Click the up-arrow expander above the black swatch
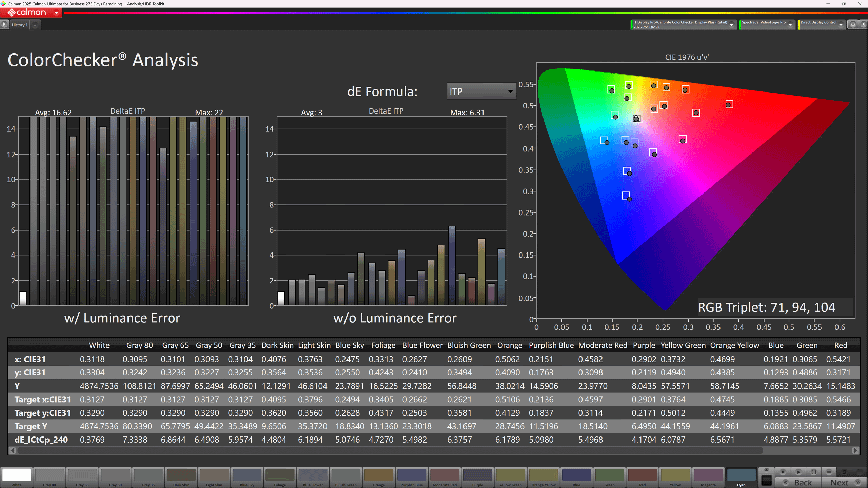The image size is (868, 488). (766, 470)
